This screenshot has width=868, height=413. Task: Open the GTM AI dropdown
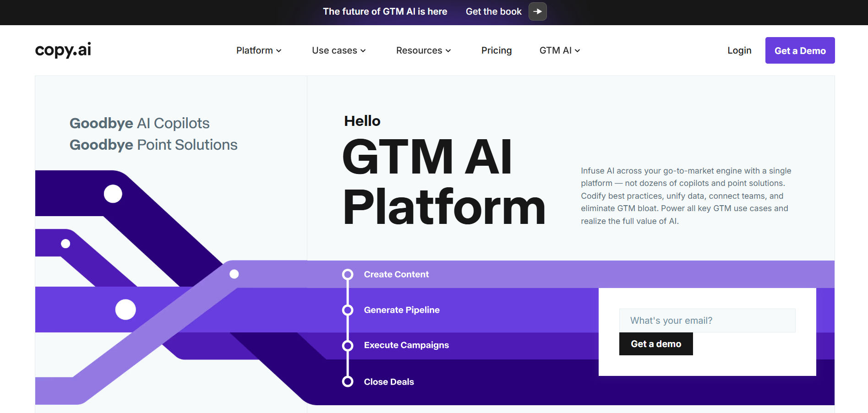(x=559, y=50)
